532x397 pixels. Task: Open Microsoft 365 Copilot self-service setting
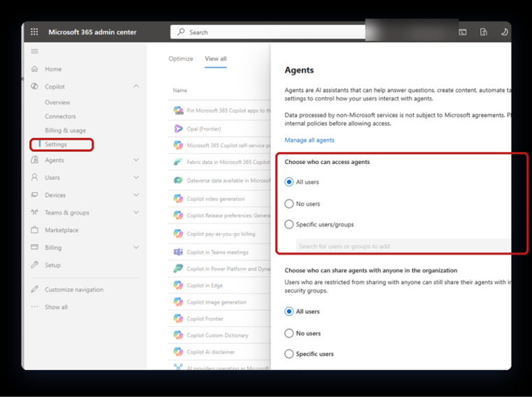tap(229, 145)
